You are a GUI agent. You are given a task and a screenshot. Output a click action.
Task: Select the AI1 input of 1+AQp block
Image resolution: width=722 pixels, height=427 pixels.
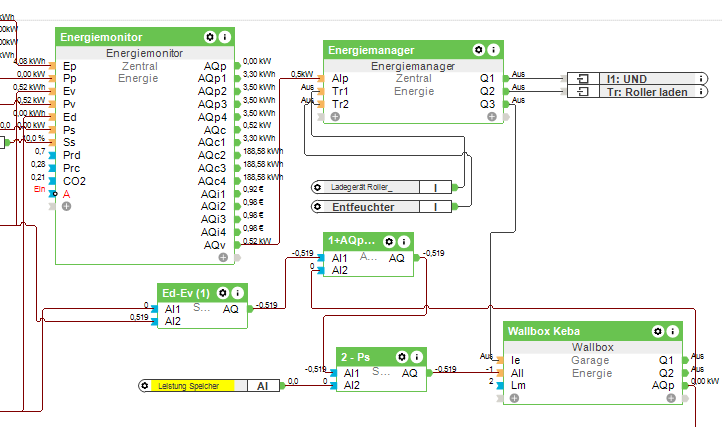coord(339,258)
